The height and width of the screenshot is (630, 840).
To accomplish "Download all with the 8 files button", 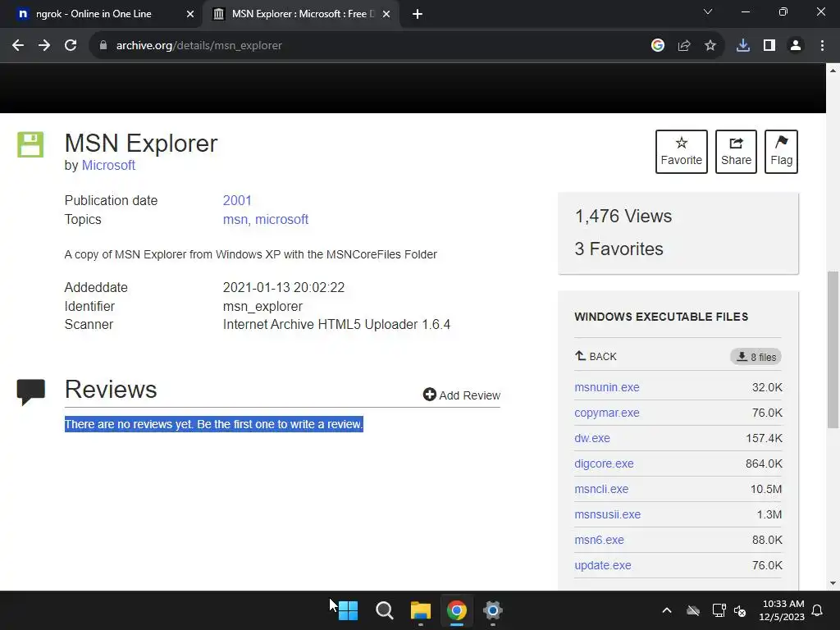I will coord(756,357).
